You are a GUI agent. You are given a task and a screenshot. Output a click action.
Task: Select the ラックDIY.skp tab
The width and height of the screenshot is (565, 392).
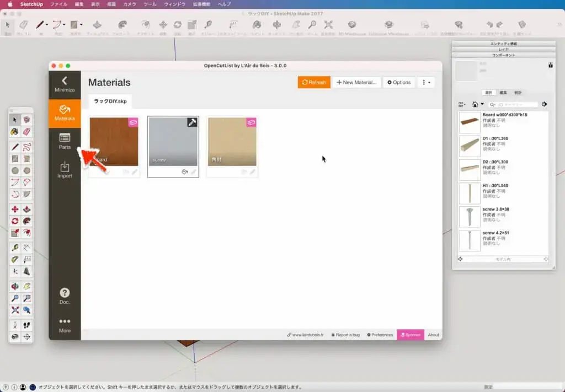point(110,101)
